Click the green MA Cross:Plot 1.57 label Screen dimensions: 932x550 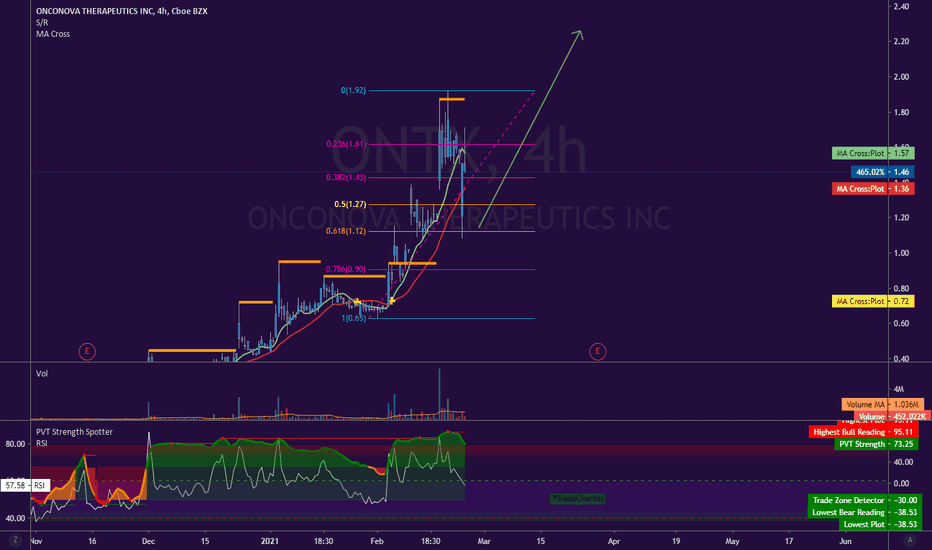tap(873, 153)
